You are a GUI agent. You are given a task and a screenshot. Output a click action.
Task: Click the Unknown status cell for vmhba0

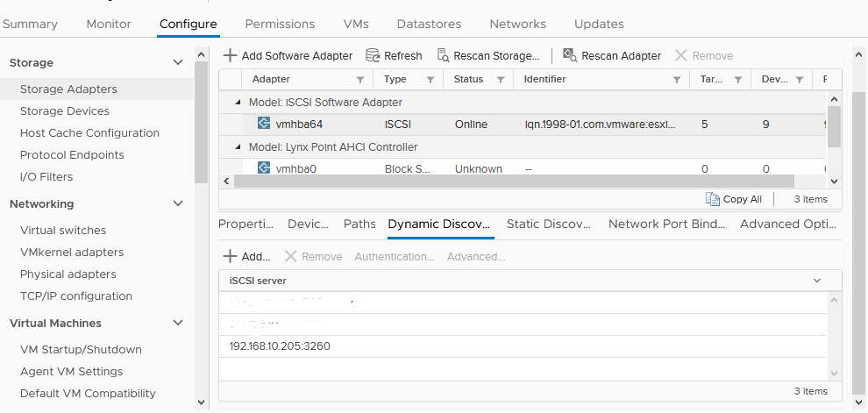[479, 169]
